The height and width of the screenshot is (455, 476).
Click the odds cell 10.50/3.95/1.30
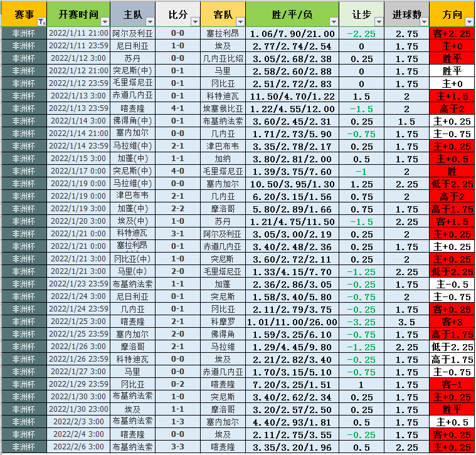[x=292, y=184]
